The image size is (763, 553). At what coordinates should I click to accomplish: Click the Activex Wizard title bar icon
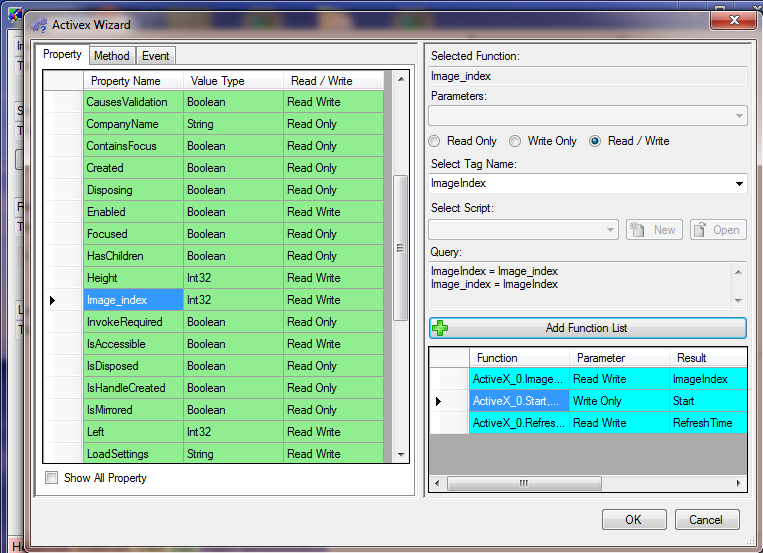coord(40,24)
